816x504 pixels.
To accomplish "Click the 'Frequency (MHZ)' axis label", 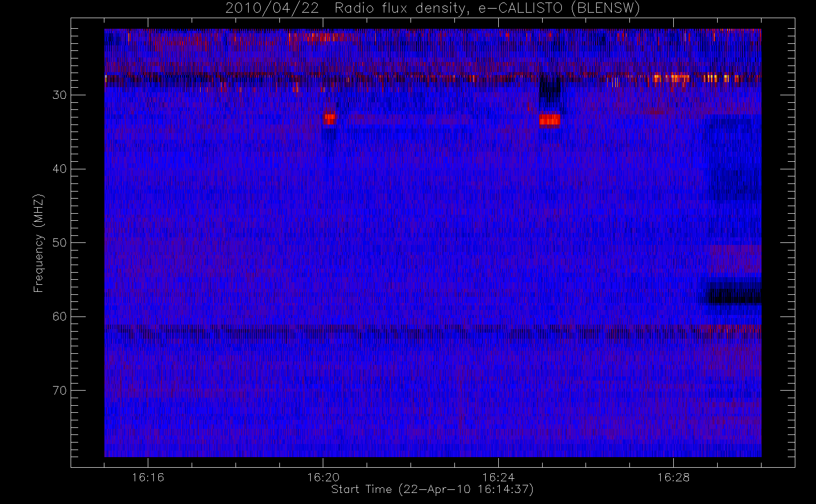I will 39,243.
